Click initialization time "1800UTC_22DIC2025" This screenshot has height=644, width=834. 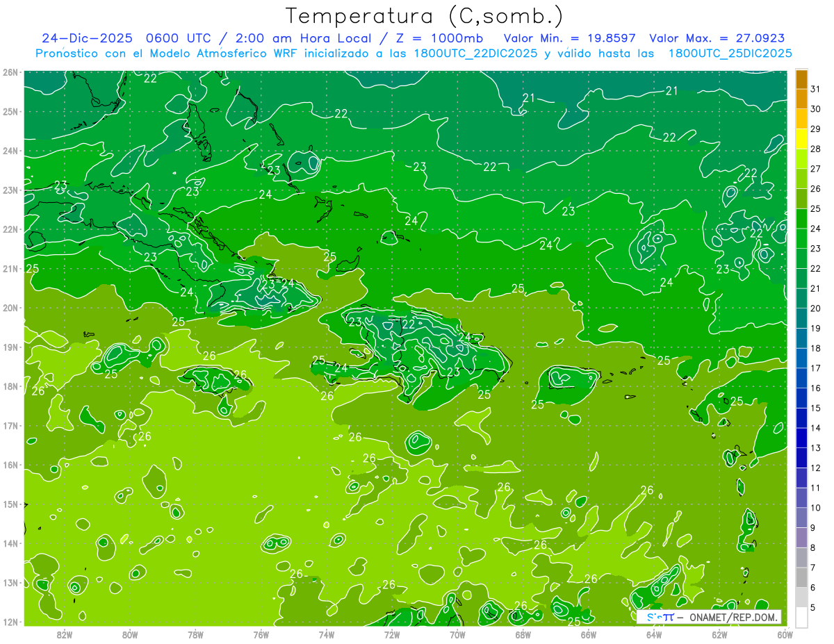coord(475,53)
